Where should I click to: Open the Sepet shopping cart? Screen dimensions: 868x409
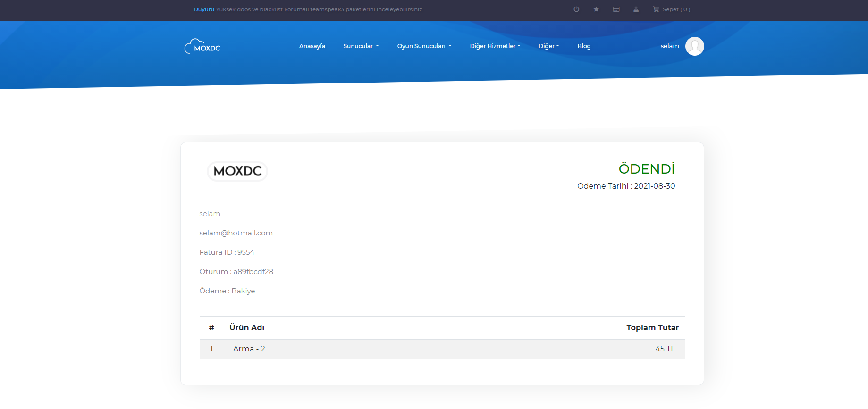click(x=671, y=9)
